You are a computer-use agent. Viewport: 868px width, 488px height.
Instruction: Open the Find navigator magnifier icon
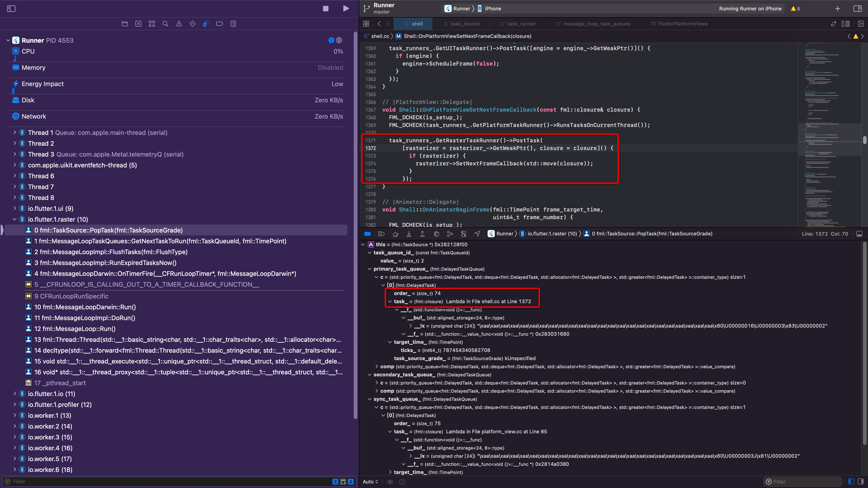(x=165, y=23)
